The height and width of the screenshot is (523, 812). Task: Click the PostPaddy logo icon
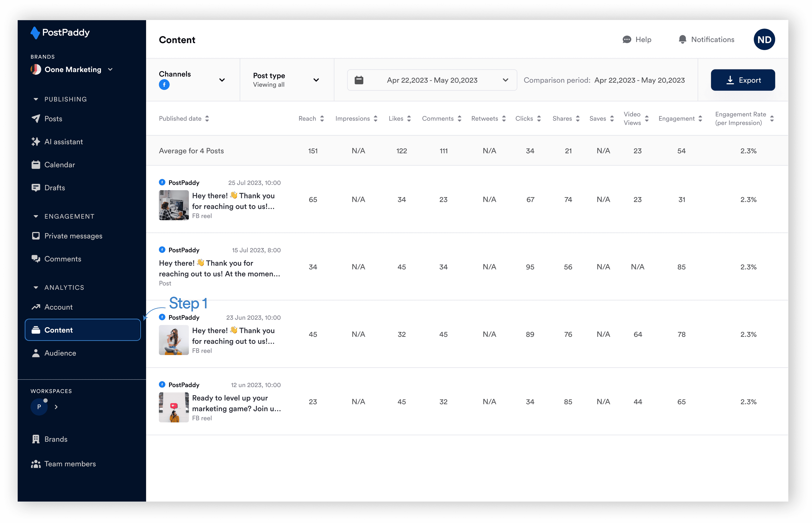pyautogui.click(x=35, y=33)
